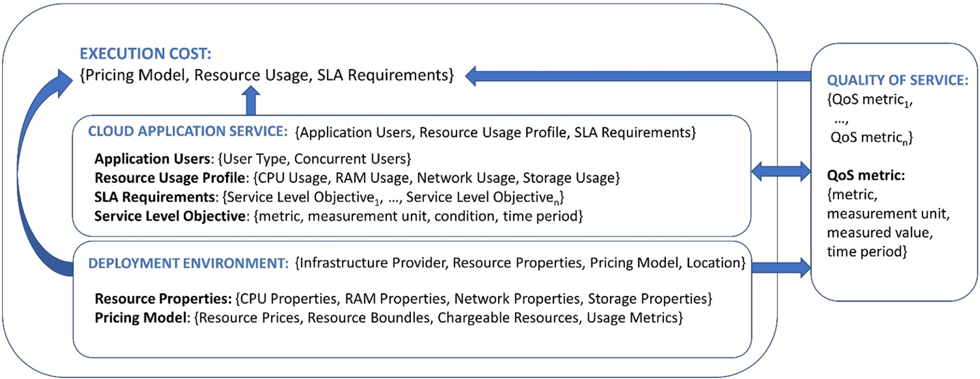Click the 'time period}' line in QoS box
980x379 pixels.
pyautogui.click(x=867, y=252)
